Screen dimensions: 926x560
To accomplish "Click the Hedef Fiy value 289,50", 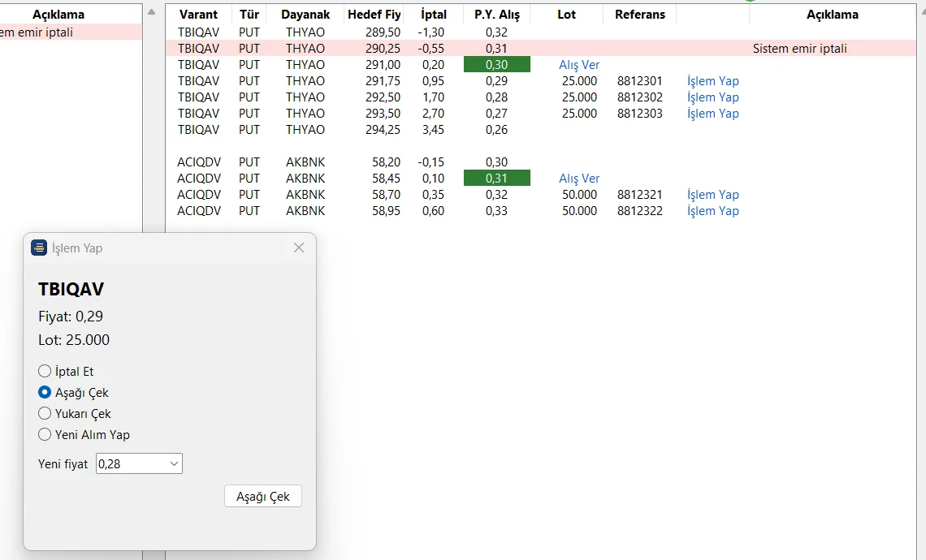I will (x=383, y=32).
